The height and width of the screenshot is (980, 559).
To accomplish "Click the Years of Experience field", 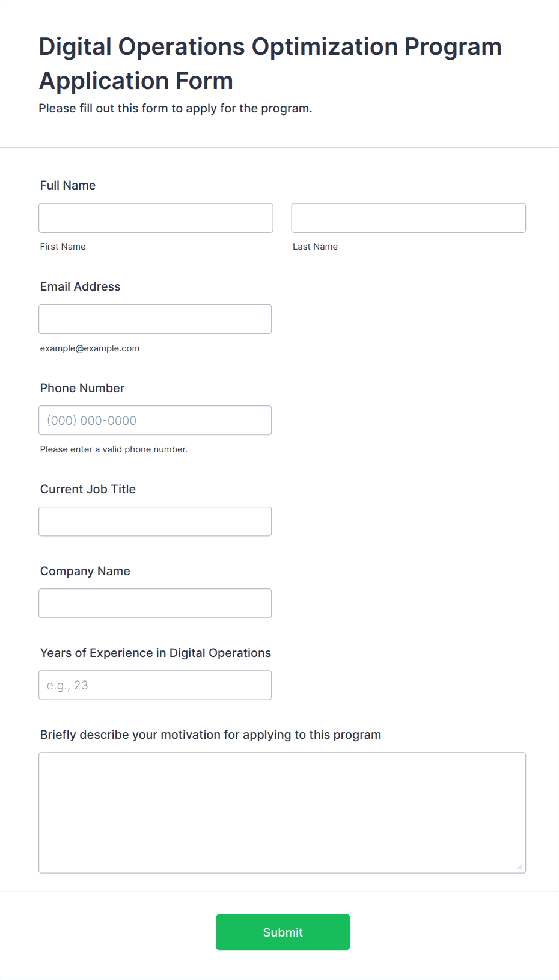I will (155, 685).
